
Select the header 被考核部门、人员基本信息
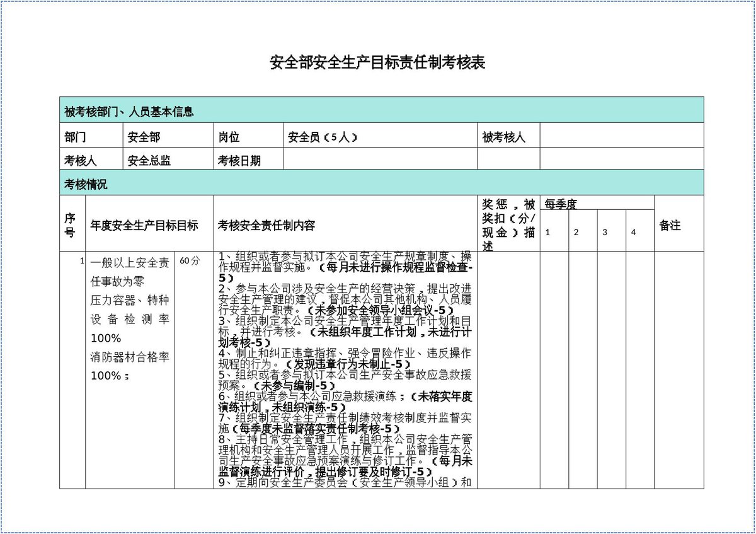[382, 110]
